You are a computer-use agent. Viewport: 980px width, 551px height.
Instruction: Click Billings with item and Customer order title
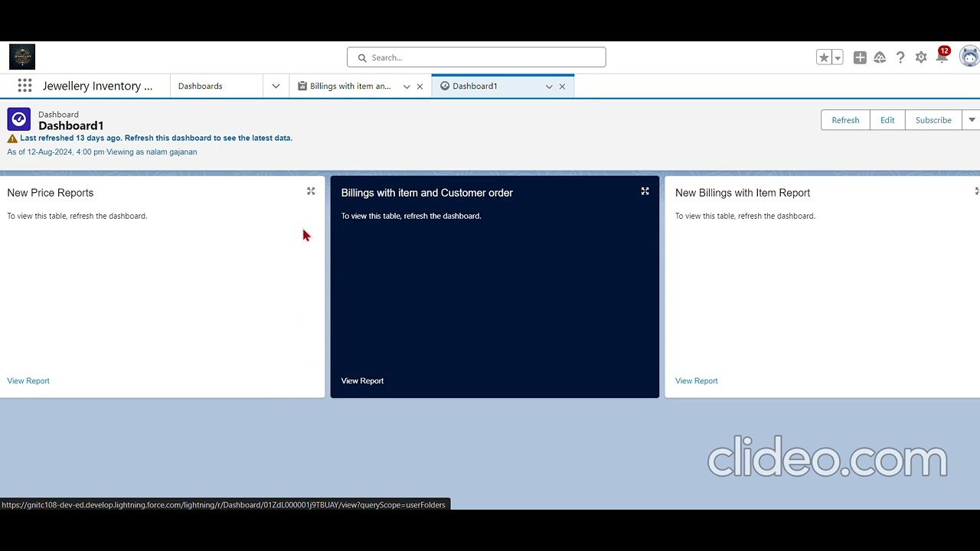[427, 193]
